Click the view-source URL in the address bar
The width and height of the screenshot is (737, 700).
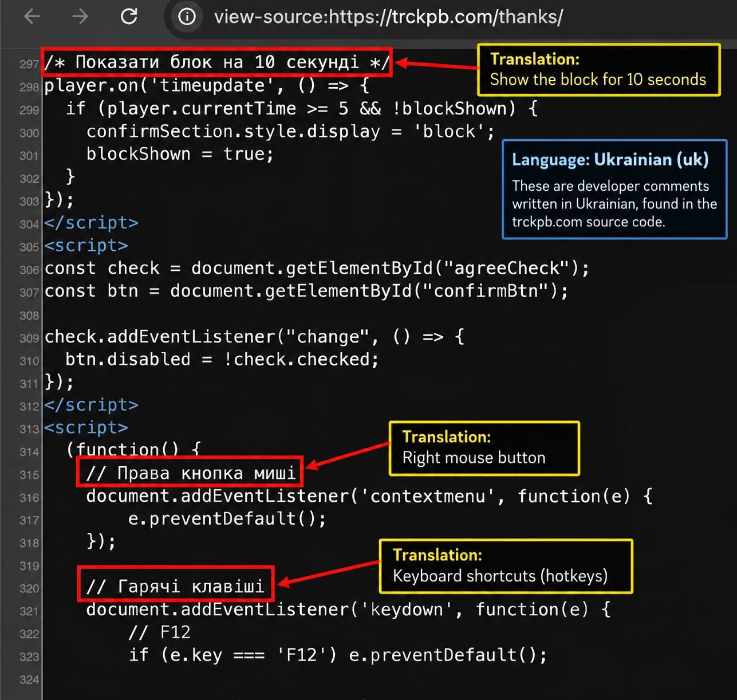click(388, 17)
